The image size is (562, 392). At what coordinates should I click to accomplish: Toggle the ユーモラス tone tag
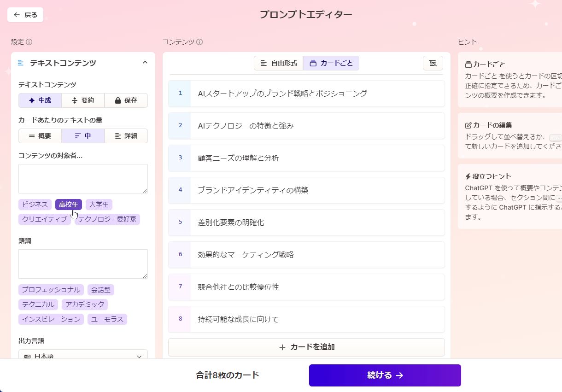pyautogui.click(x=107, y=319)
